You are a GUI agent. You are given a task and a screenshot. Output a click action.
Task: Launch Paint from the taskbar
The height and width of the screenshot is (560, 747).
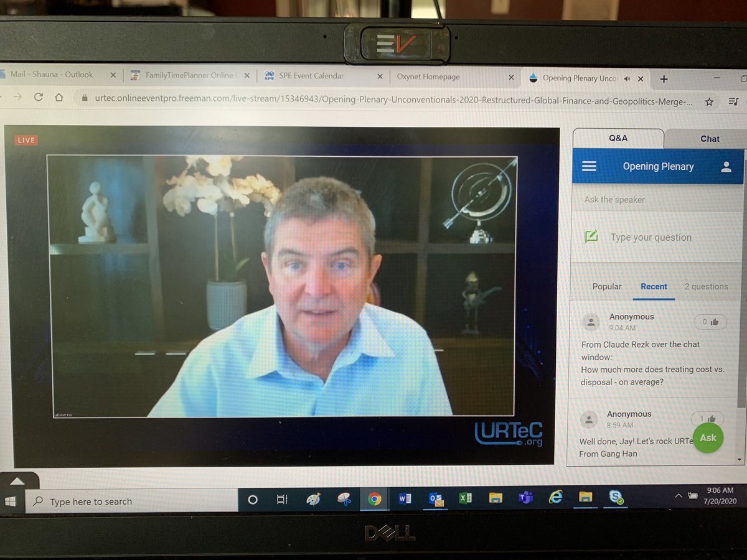click(x=313, y=499)
